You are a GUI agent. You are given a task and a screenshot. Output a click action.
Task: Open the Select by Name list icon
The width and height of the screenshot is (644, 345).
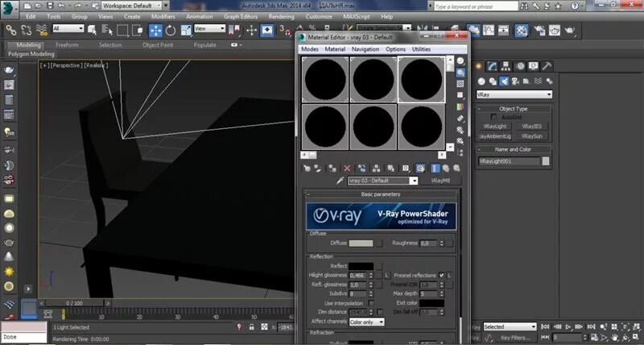click(107, 30)
